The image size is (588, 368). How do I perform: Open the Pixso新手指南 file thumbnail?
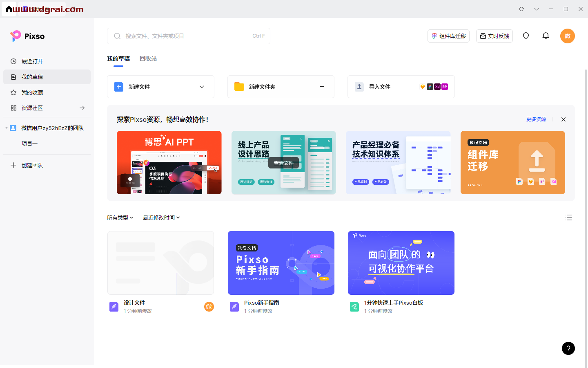(281, 263)
